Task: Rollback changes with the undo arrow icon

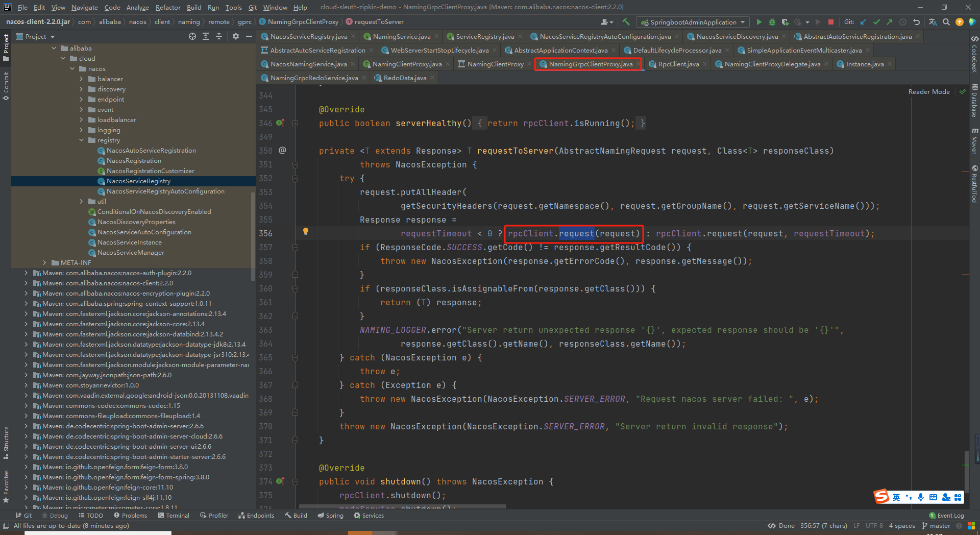Action: 917,22
